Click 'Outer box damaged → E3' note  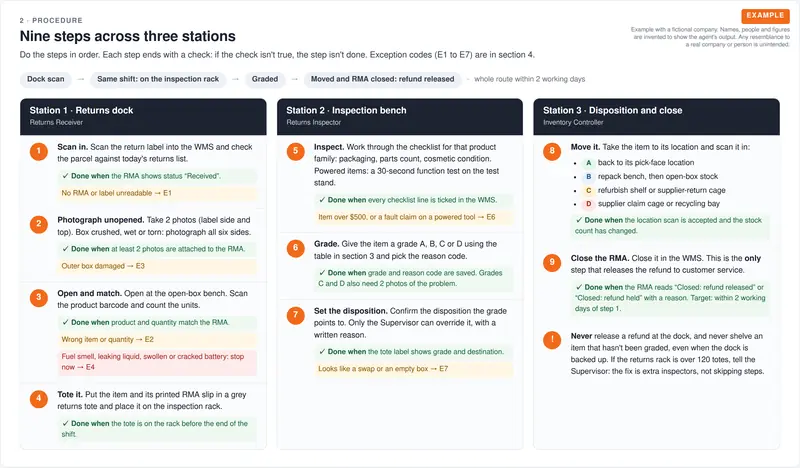click(157, 266)
